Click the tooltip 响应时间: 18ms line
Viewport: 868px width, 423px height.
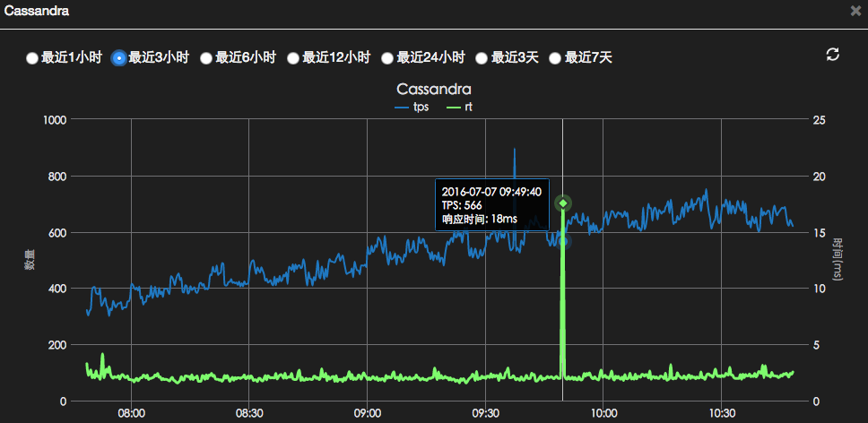point(480,219)
